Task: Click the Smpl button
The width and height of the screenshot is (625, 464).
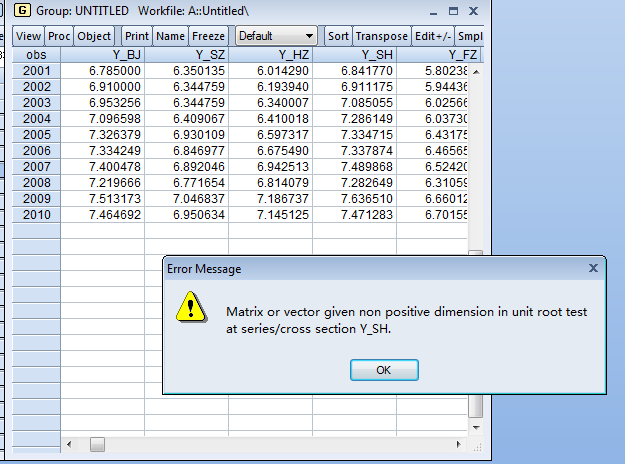Action: [x=470, y=36]
